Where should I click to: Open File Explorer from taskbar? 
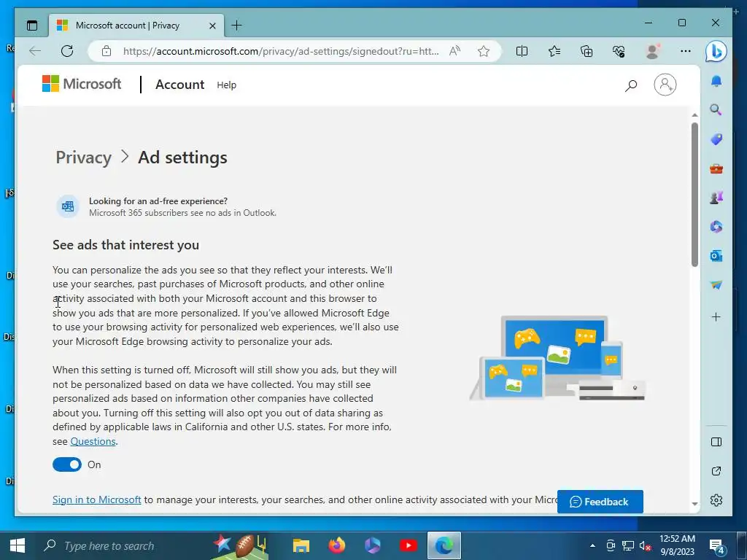click(301, 545)
